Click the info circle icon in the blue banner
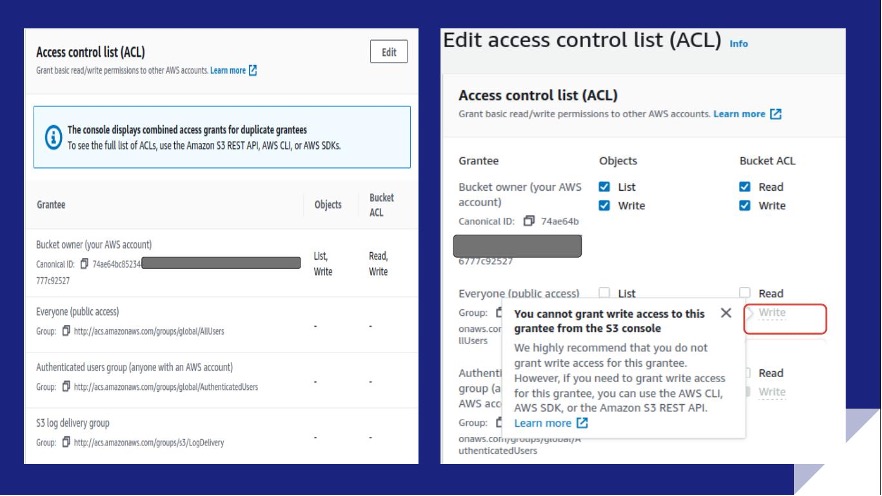 click(52, 137)
